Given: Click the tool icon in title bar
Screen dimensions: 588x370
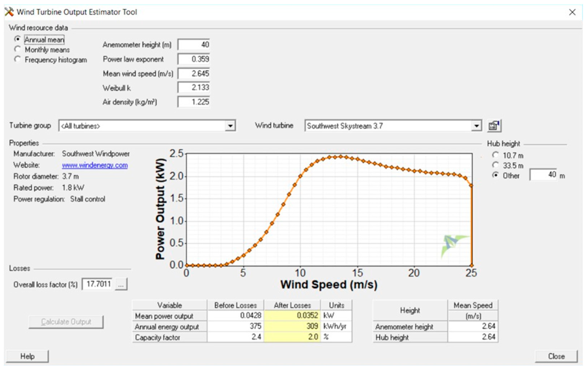Looking at the screenshot, I should 9,12.
